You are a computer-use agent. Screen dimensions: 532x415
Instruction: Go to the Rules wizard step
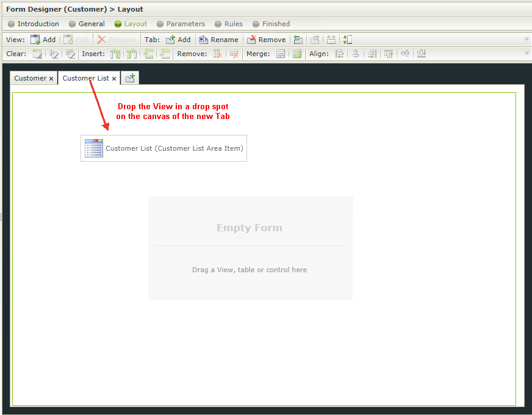pos(229,24)
